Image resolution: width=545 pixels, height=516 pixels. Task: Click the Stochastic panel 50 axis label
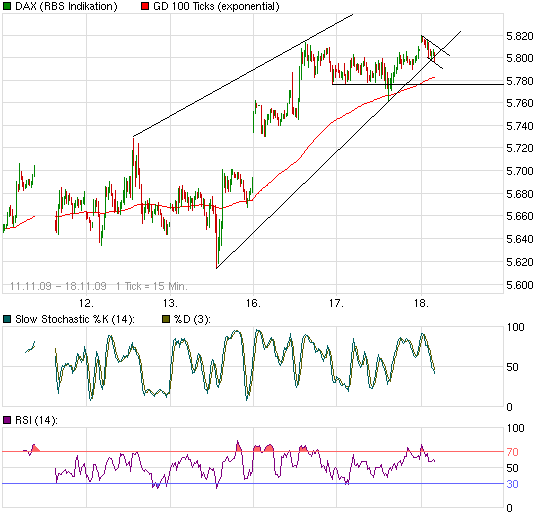tap(512, 367)
